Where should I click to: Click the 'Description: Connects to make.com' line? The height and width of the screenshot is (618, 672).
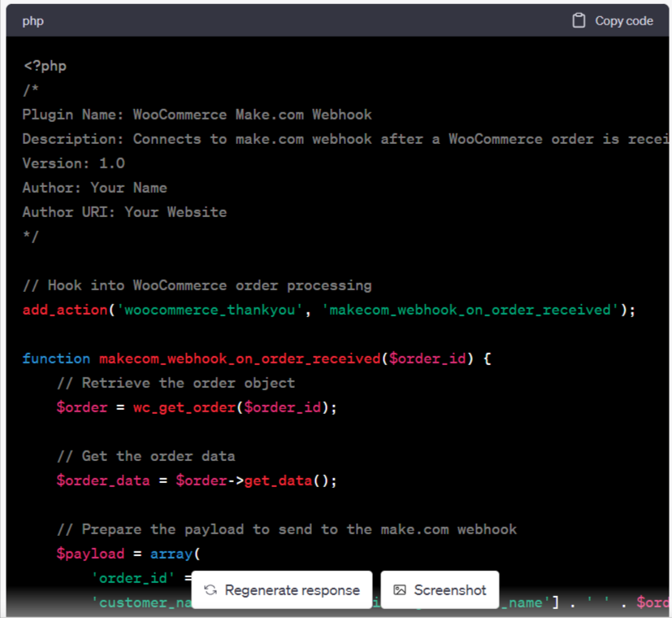345,139
